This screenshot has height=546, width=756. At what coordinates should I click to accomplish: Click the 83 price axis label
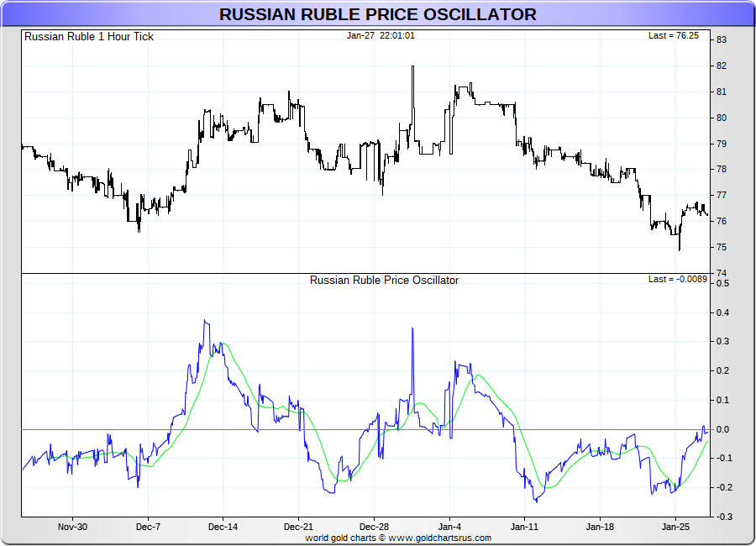[x=722, y=40]
